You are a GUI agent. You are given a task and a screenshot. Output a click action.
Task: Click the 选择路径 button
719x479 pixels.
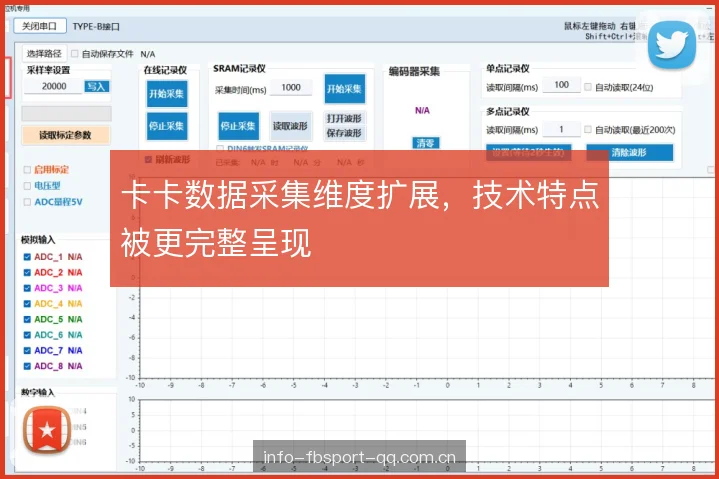44,54
